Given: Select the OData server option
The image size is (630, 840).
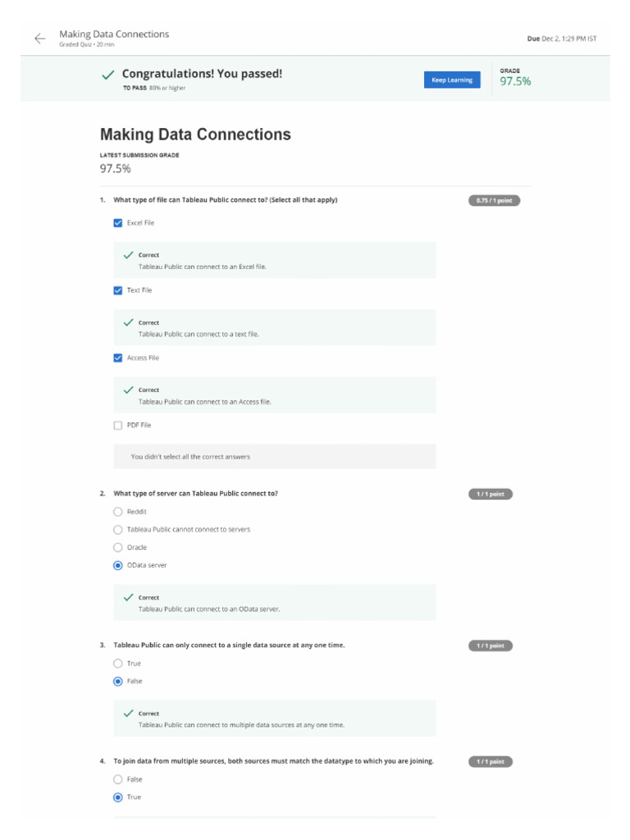Looking at the screenshot, I should (x=118, y=565).
